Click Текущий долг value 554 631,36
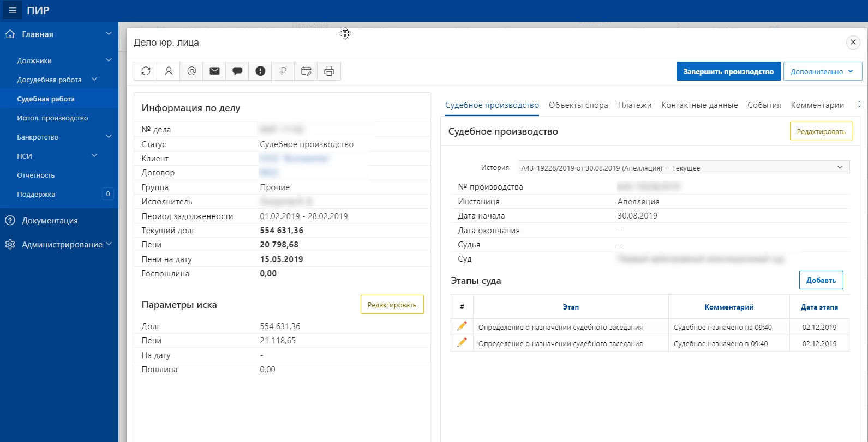The image size is (868, 442). (x=282, y=230)
